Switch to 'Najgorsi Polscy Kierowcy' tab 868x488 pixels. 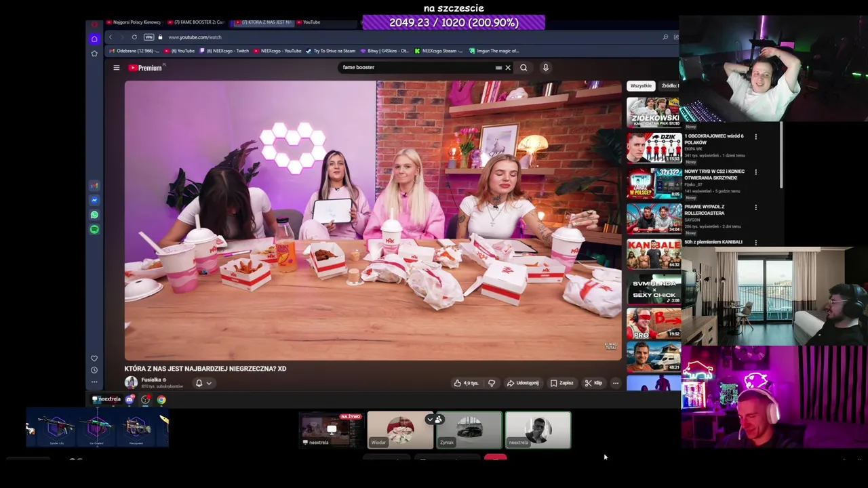click(x=133, y=22)
